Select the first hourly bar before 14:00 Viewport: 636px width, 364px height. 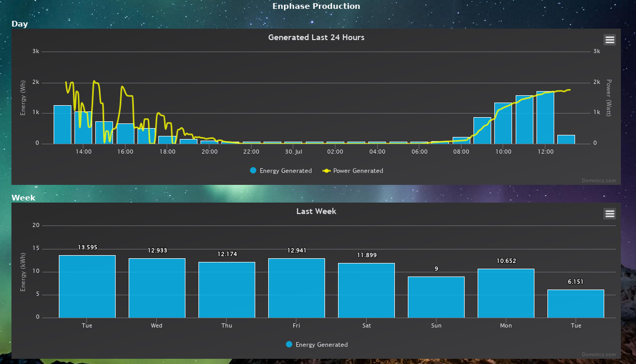63,124
